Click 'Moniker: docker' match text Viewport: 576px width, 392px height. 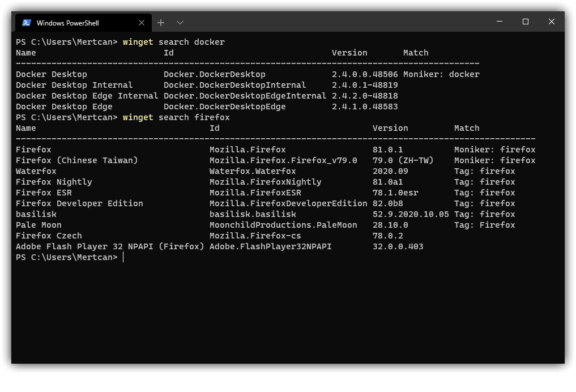441,74
